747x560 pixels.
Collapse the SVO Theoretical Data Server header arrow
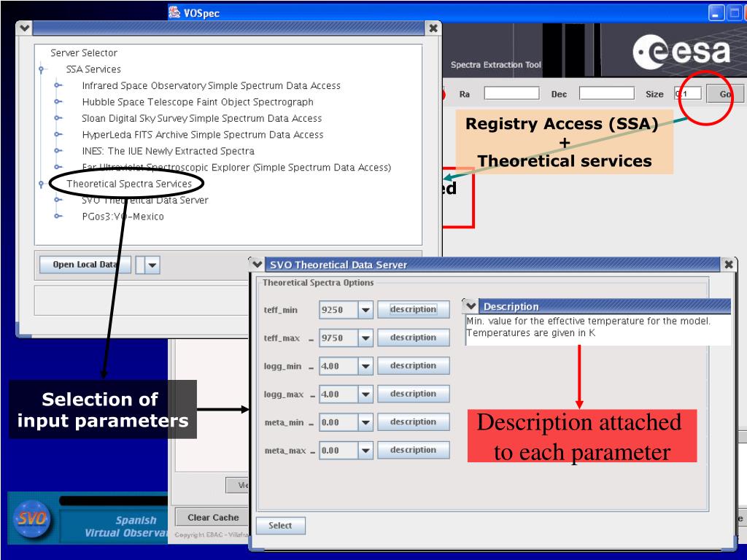[x=258, y=264]
